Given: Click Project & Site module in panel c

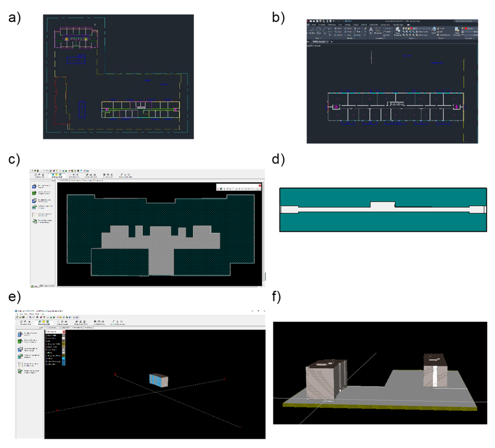Looking at the screenshot, I should coord(39,175).
